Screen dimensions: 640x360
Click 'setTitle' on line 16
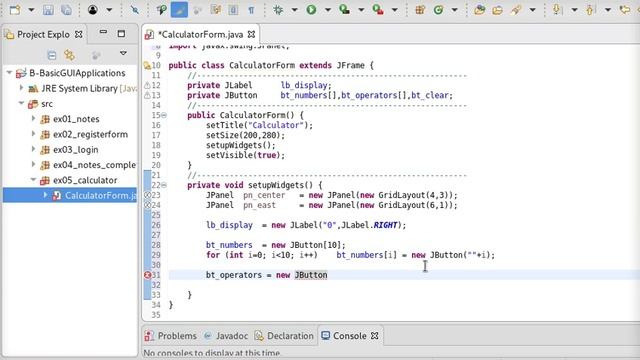(224, 125)
